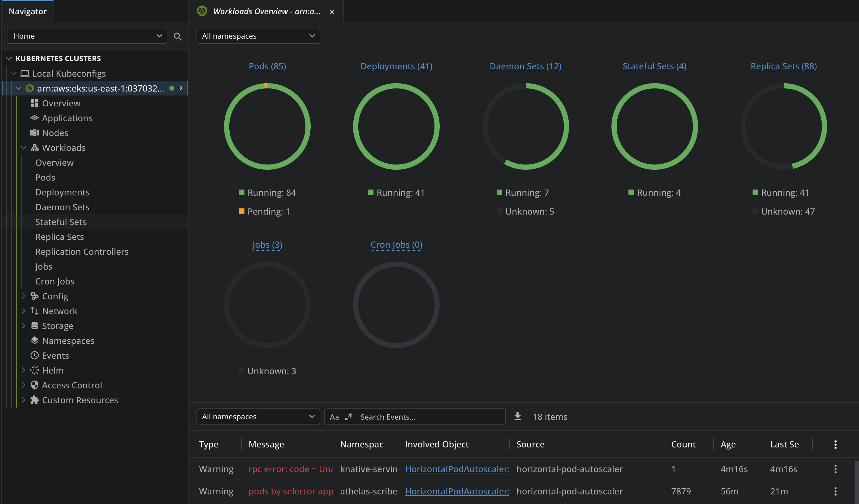
Task: Click the Local Kubeconfigs laptop icon
Action: [24, 74]
